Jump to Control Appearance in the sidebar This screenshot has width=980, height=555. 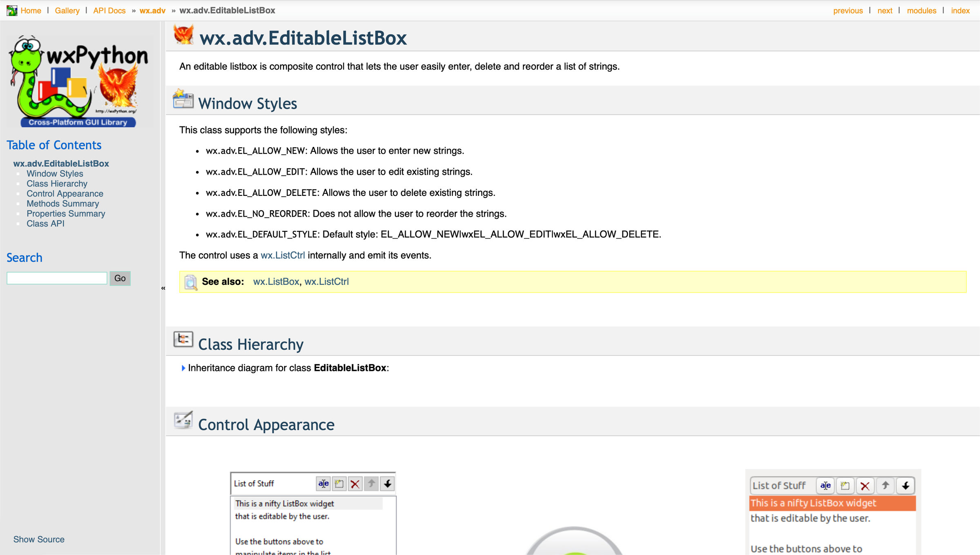pyautogui.click(x=65, y=194)
